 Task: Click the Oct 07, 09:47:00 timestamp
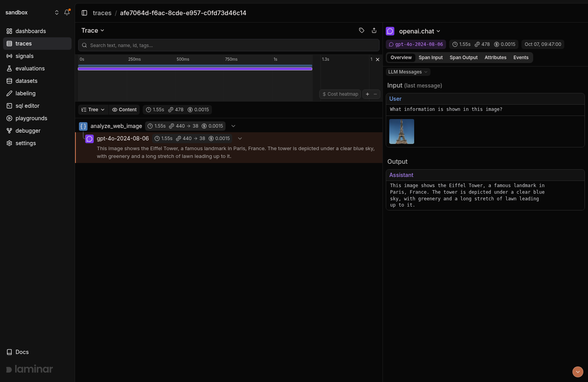point(543,44)
